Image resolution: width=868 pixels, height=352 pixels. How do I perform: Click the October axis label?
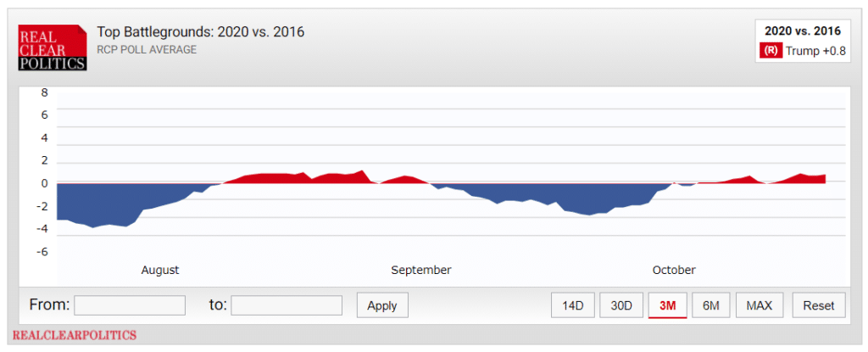click(x=674, y=270)
